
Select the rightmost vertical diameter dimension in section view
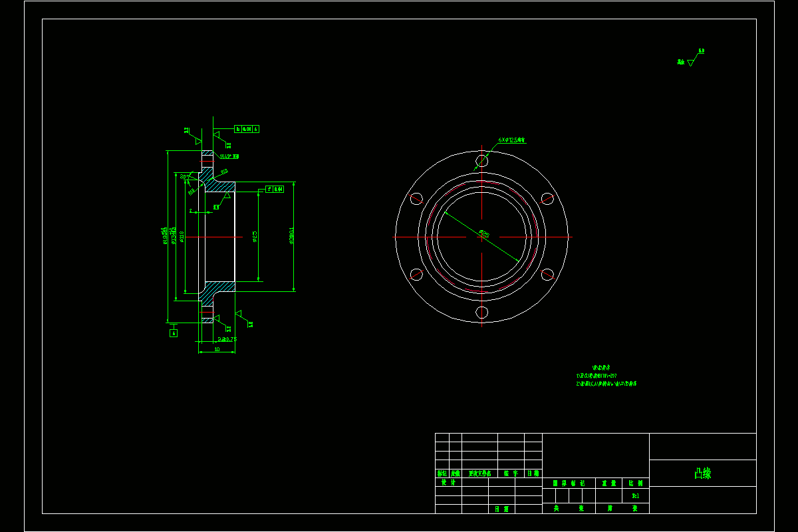pyautogui.click(x=291, y=236)
